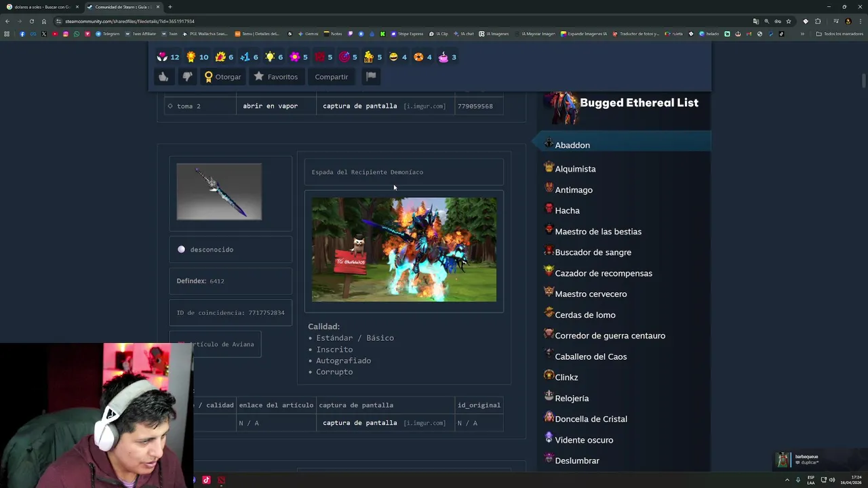Open the abrir en vapor link
This screenshot has height=488, width=868.
pos(270,106)
